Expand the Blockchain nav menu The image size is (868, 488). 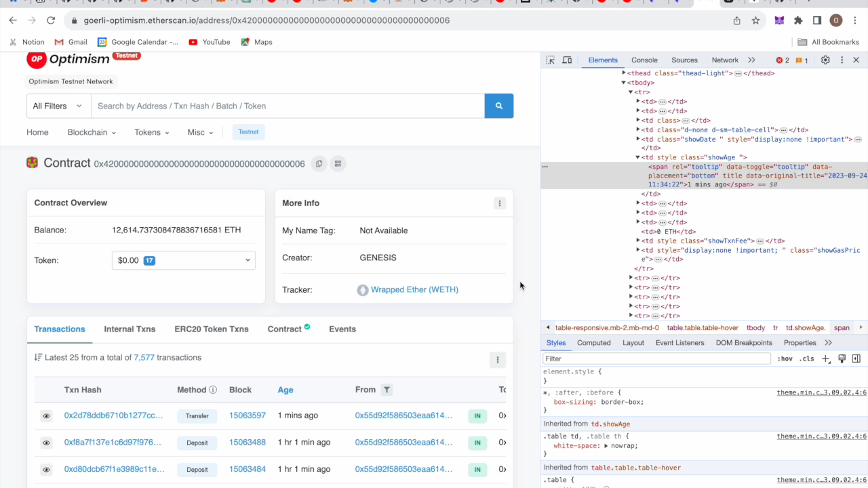coord(92,132)
